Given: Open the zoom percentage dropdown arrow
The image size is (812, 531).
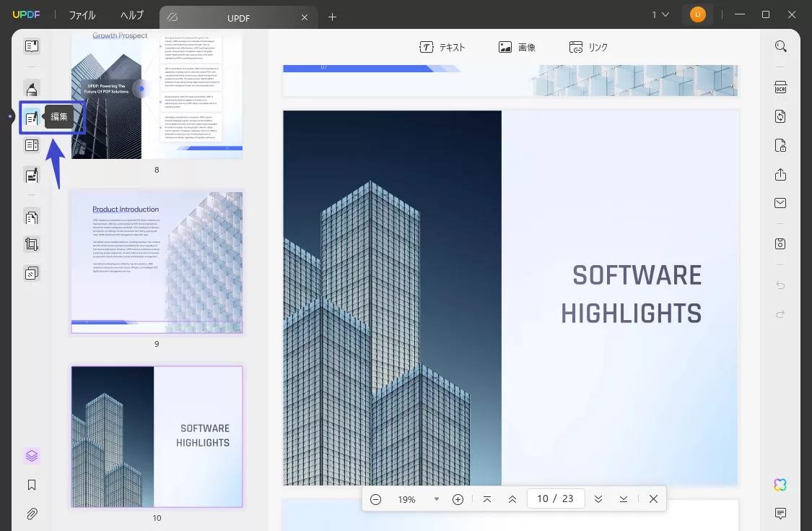Looking at the screenshot, I should click(x=437, y=498).
